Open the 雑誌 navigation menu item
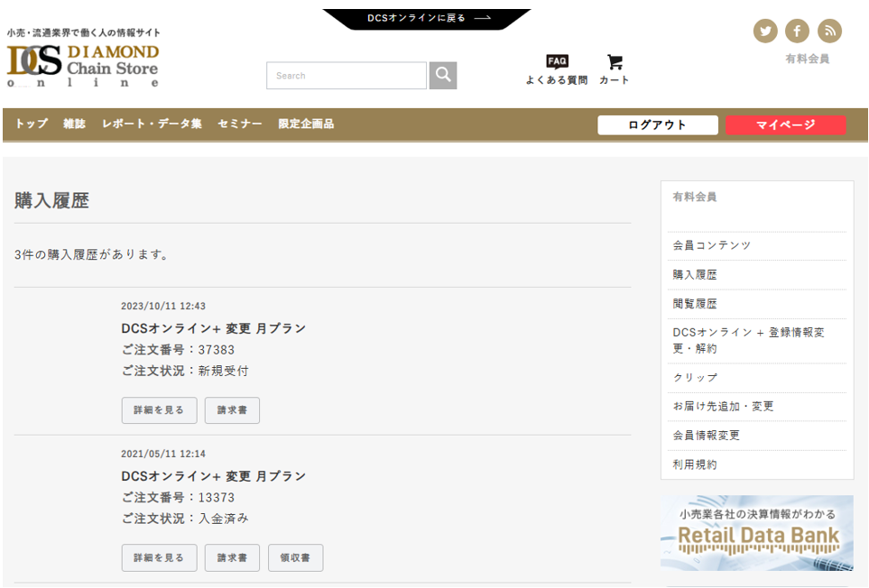Image resolution: width=869 pixels, height=588 pixels. click(75, 124)
